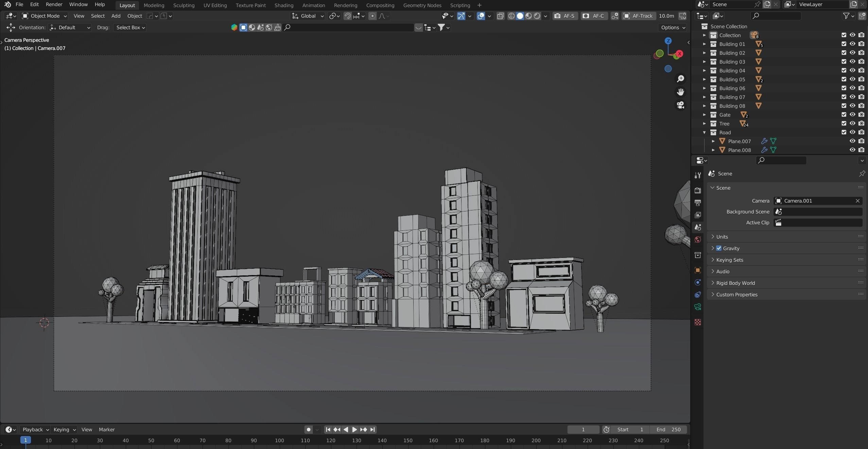Screen dimensions: 868x449
Task: Open the Playback dropdown in timeline
Action: [35, 430]
